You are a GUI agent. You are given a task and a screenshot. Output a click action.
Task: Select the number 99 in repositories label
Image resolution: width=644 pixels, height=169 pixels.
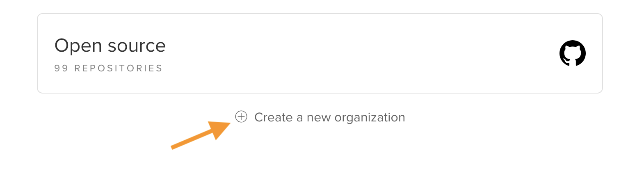point(61,68)
